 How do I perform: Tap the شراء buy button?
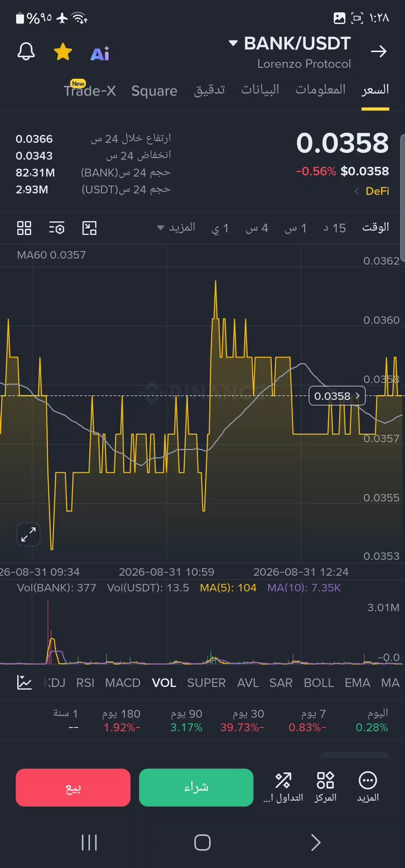196,787
